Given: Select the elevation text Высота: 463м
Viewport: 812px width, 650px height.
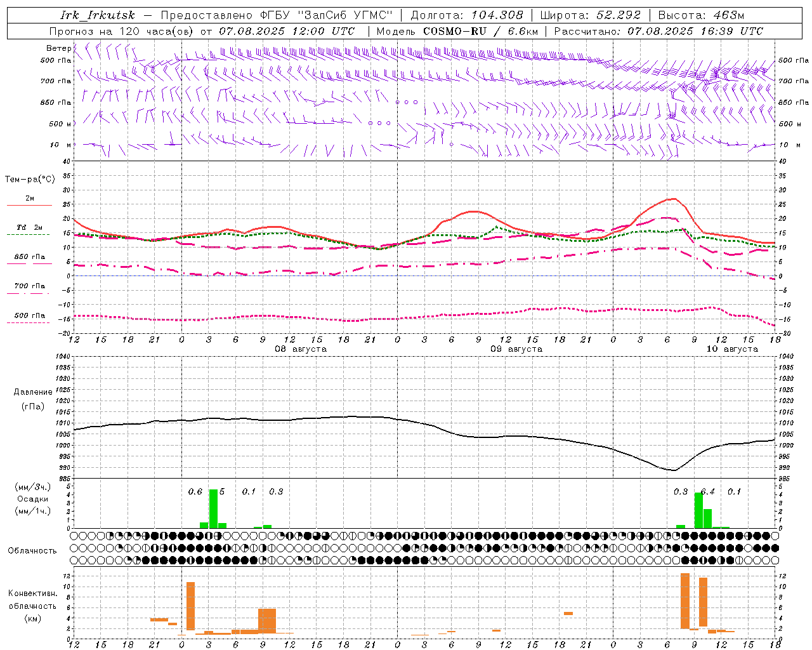Looking at the screenshot, I should coord(701,15).
